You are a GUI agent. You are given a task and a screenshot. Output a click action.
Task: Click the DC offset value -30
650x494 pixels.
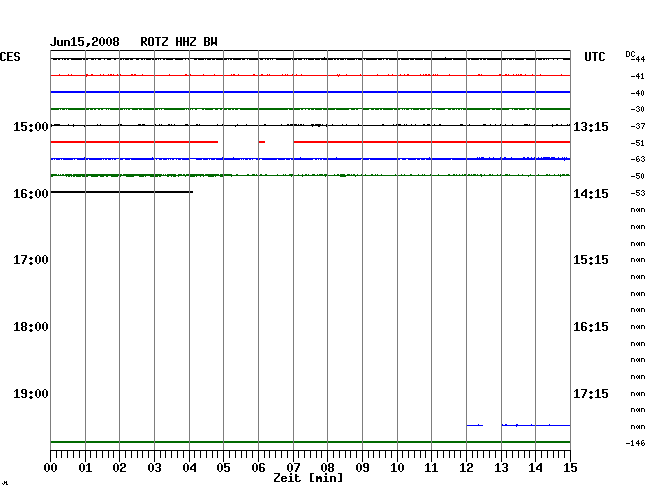[638, 109]
